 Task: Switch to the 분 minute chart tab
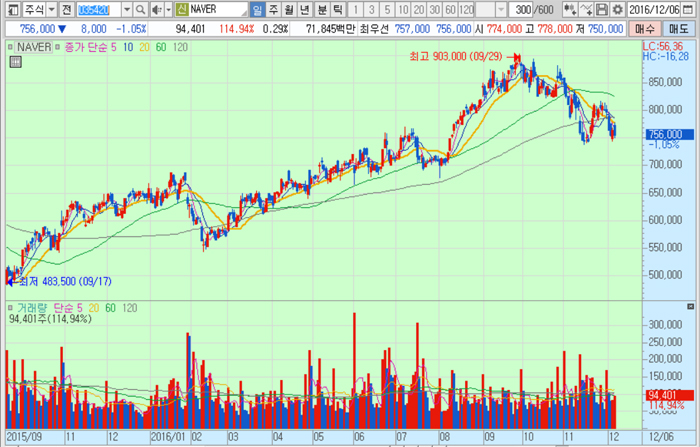click(x=322, y=9)
